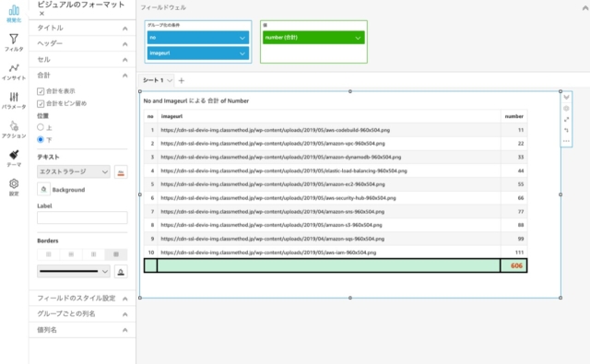The width and height of the screenshot is (590, 364).
Task: Open the Theme (テーマ) brush icon
Action: click(14, 158)
